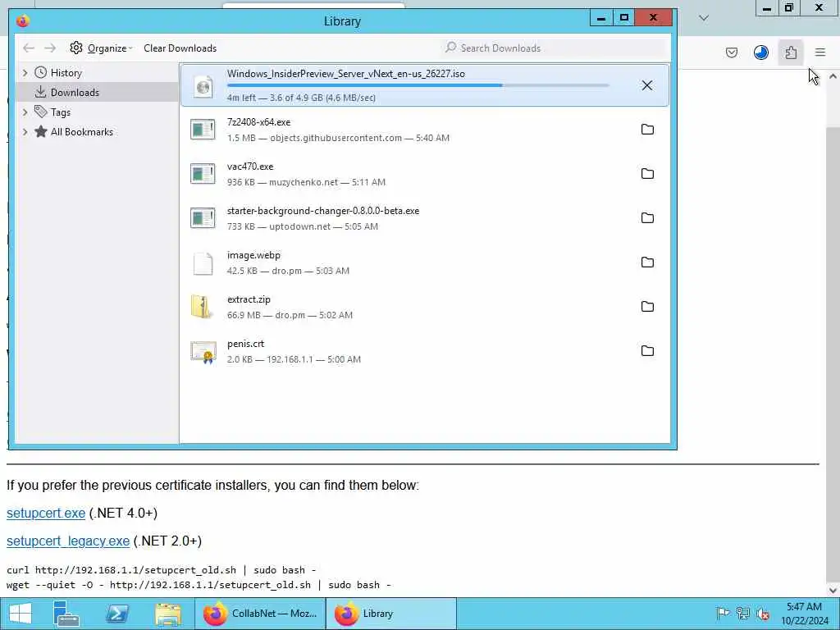Click the penis.crt certificate icon
840x630 pixels.
click(x=203, y=352)
